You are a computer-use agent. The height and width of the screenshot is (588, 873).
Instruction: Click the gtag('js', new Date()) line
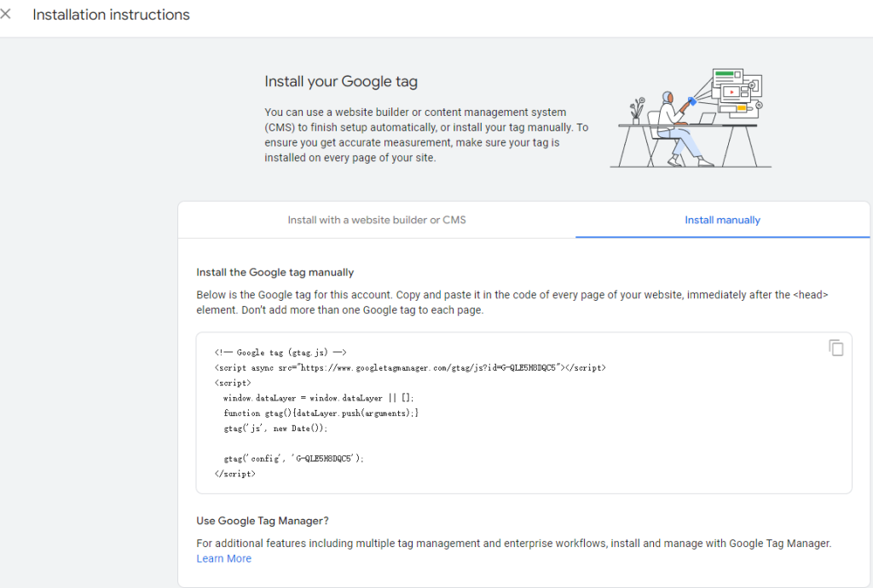pyautogui.click(x=275, y=428)
